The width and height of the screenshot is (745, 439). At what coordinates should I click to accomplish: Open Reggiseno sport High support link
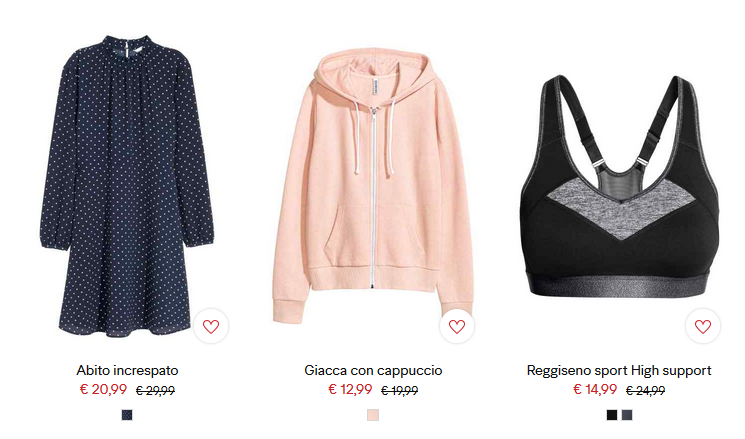point(619,371)
